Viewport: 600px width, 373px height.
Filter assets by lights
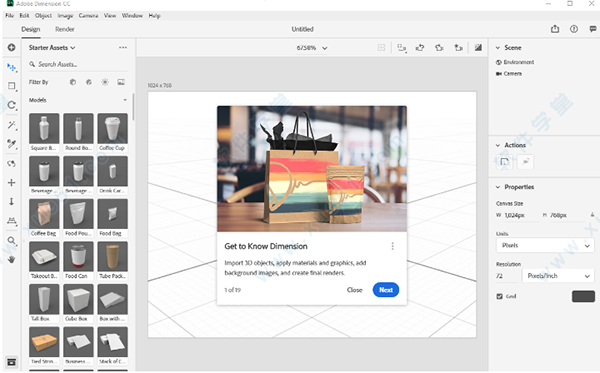[105, 82]
